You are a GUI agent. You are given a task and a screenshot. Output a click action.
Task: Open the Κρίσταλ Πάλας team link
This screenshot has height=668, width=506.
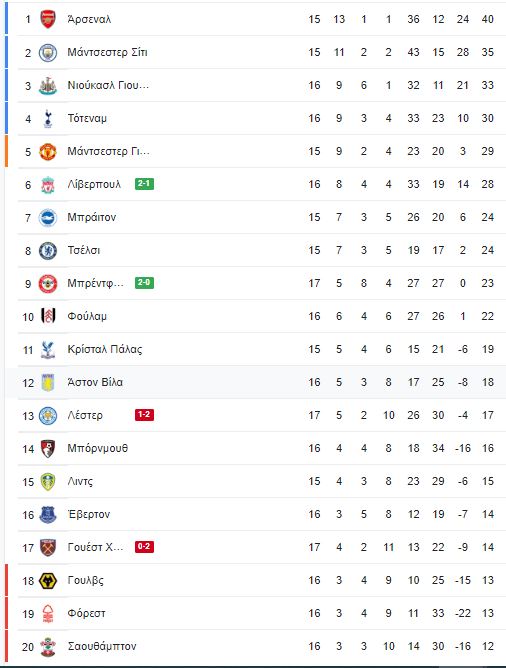pyautogui.click(x=105, y=349)
